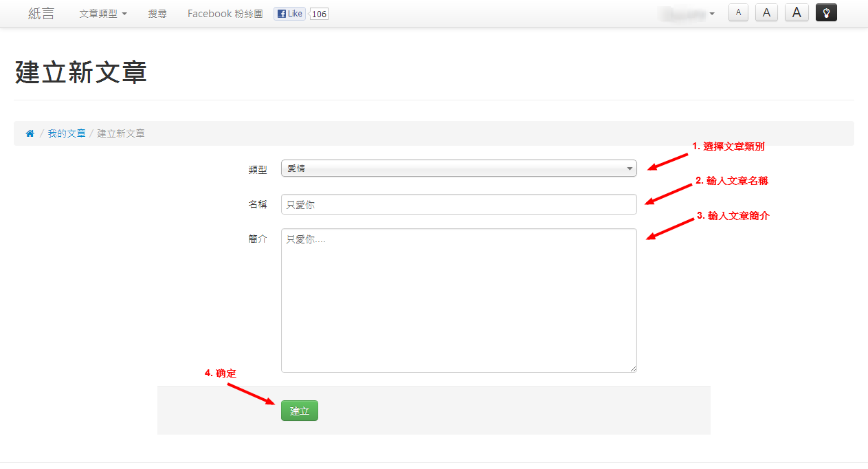Open 我的文章 breadcrumb link

point(67,133)
